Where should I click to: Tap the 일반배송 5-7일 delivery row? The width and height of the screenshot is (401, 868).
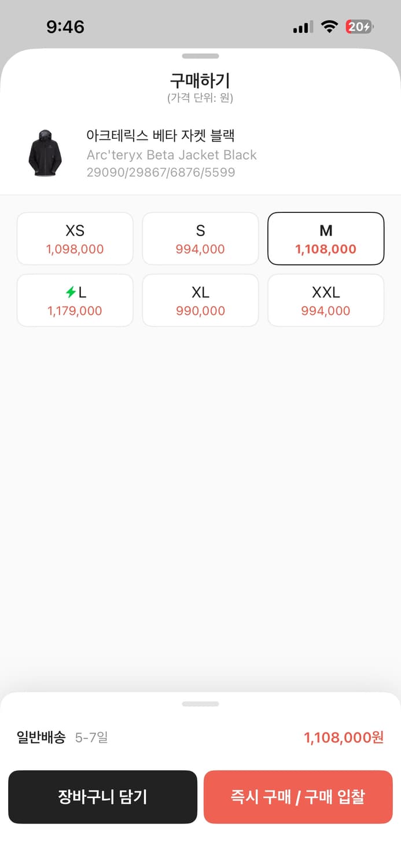(x=62, y=738)
